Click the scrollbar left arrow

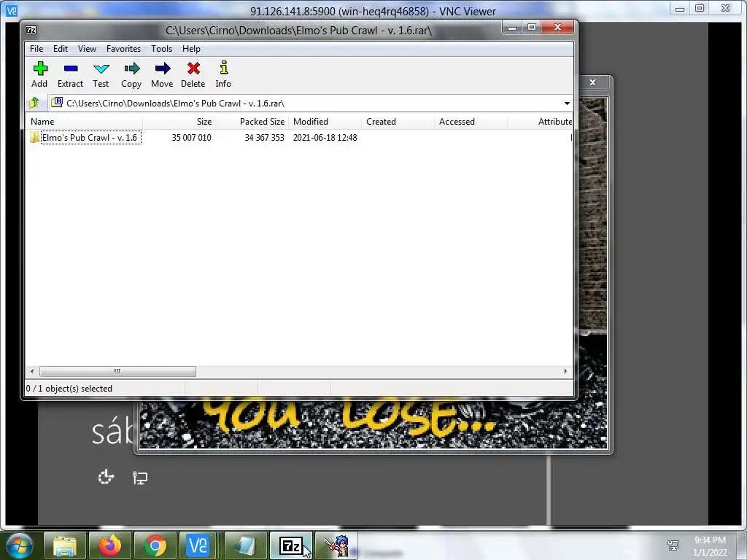tap(32, 371)
